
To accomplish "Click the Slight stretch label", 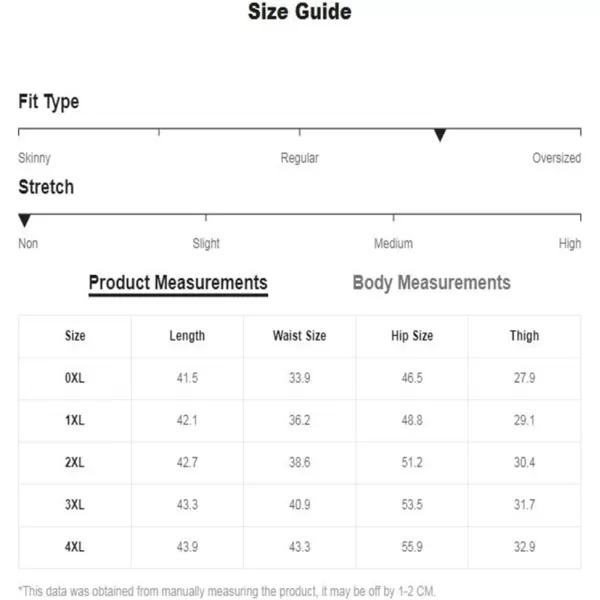I will coord(206,243).
